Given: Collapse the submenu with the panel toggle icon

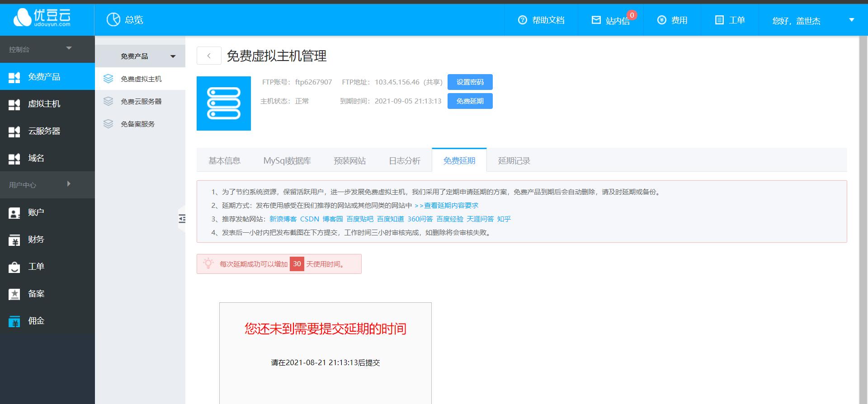Looking at the screenshot, I should click(182, 219).
